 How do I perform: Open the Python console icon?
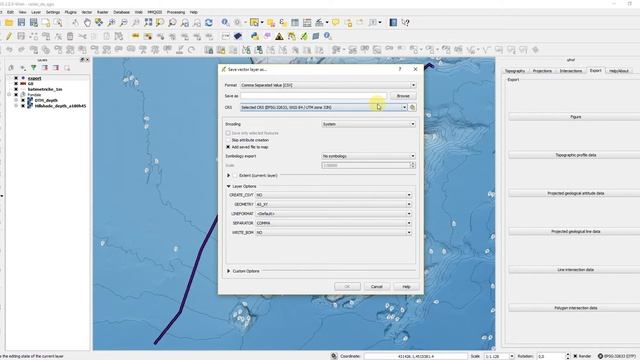tap(255, 36)
